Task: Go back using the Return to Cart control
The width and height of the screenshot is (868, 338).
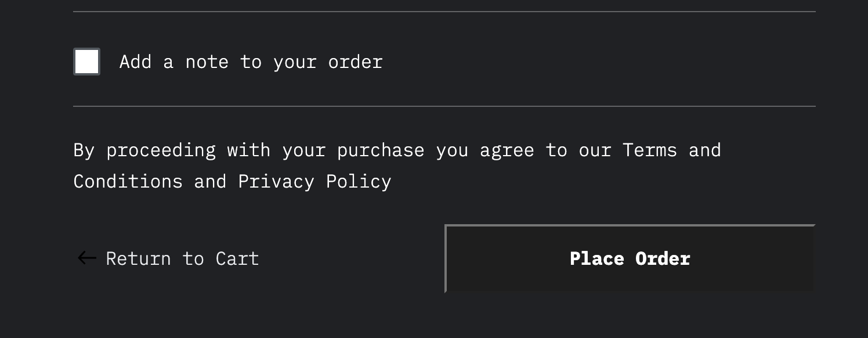Action: click(182, 258)
